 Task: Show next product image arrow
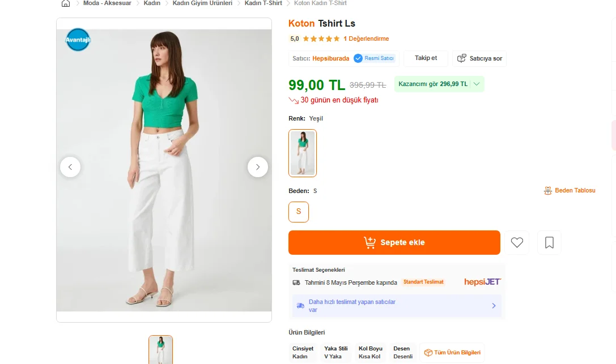(258, 167)
